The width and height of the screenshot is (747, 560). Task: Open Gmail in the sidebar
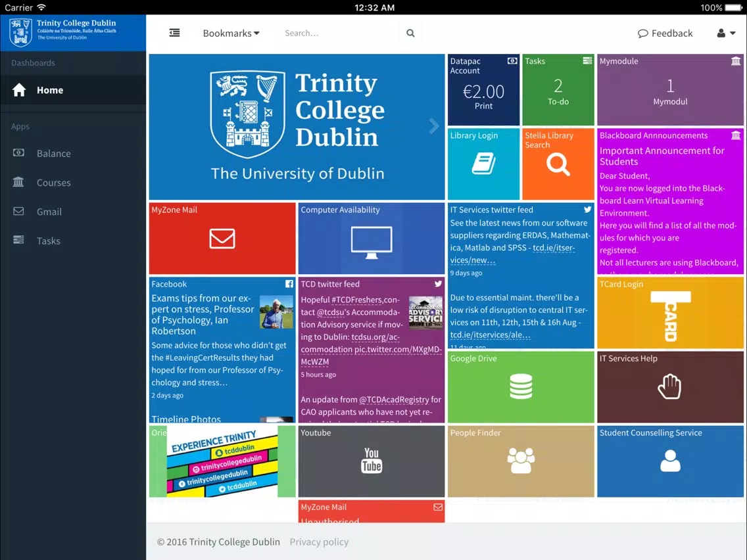click(x=73, y=212)
